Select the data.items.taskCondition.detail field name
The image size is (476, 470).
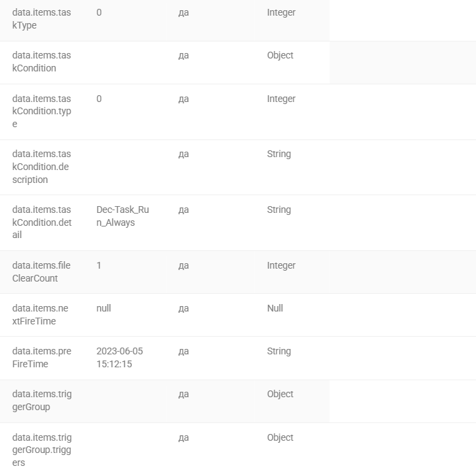(x=42, y=222)
